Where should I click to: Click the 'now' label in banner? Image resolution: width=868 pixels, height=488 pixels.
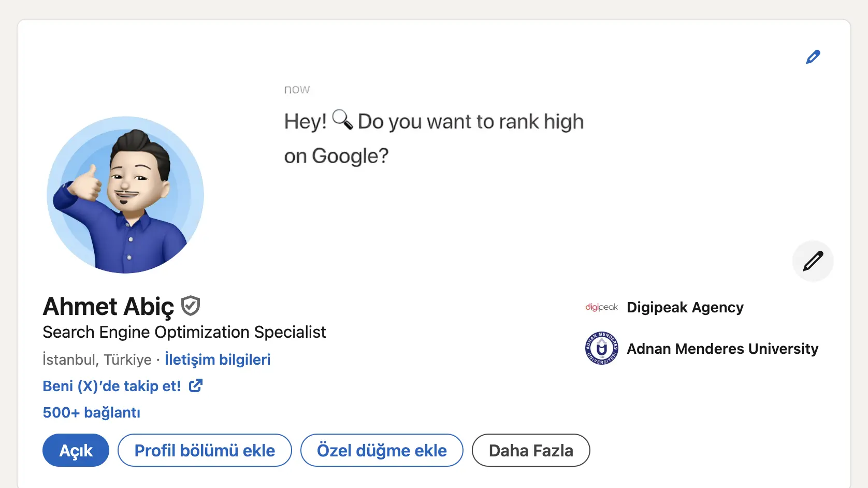pos(297,90)
